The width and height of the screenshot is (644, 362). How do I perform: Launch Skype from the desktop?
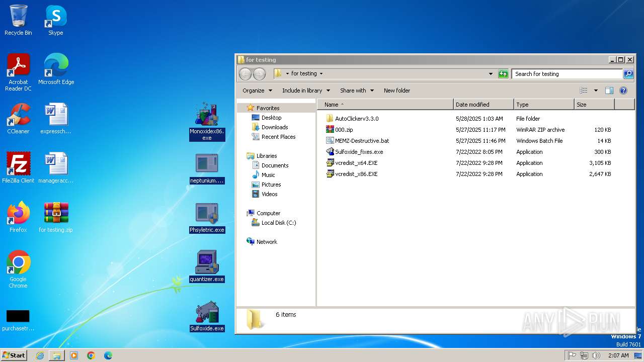click(56, 20)
